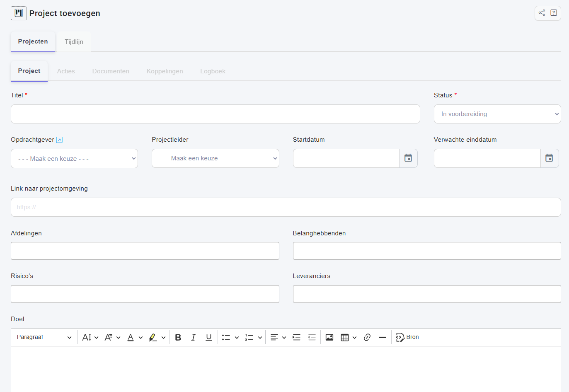Screen dimensions: 569x392
Task: Insert a horizontal line
Action: [383, 337]
